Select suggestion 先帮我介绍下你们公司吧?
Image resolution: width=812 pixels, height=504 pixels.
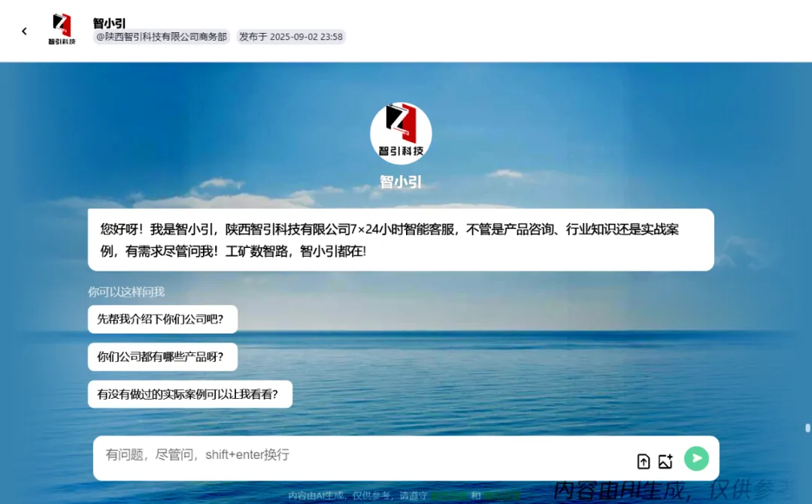(x=162, y=318)
